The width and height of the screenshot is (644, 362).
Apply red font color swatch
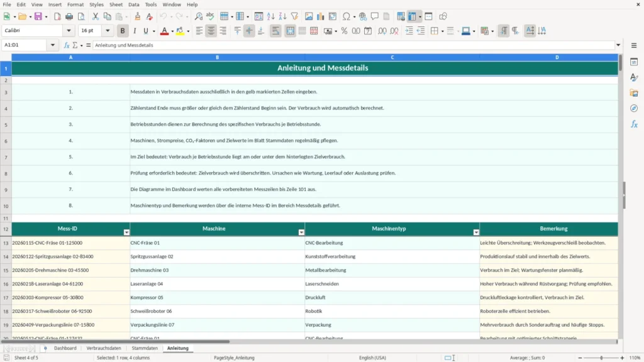click(x=164, y=31)
